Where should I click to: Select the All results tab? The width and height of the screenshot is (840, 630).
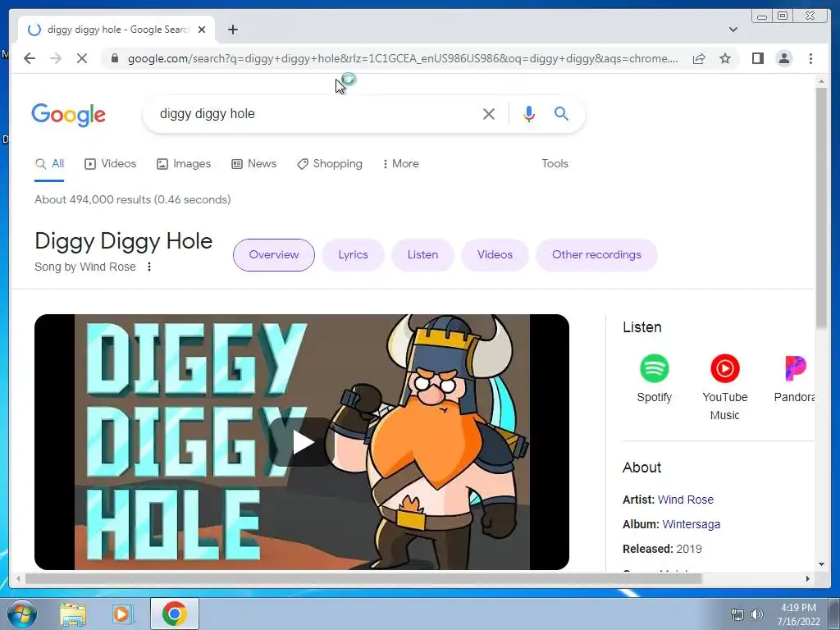tap(49, 164)
